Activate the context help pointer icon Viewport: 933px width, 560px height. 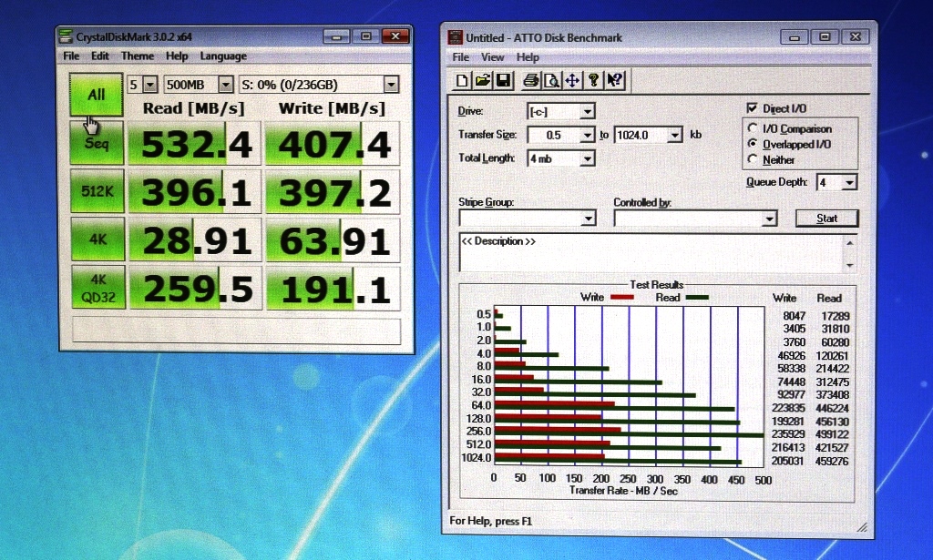tap(614, 80)
